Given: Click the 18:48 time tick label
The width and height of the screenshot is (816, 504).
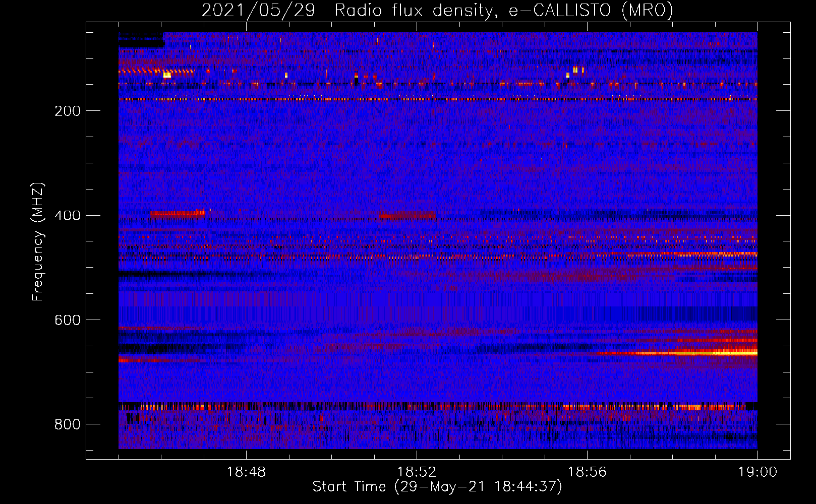Looking at the screenshot, I should 246,472.
